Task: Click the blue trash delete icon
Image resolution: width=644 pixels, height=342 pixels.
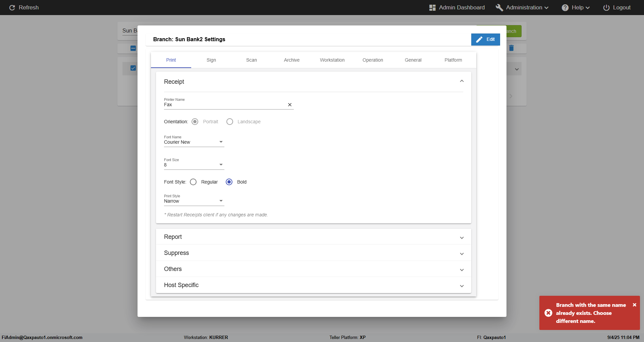Action: (511, 48)
